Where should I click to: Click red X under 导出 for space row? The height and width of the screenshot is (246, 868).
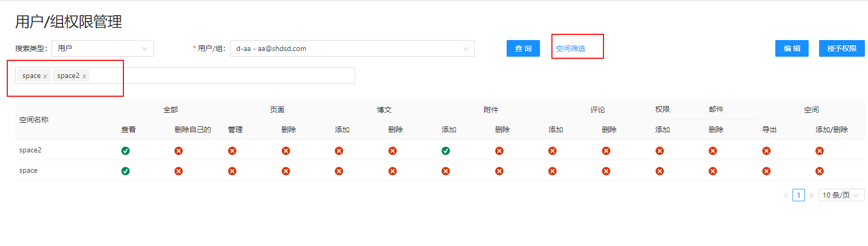tap(766, 171)
